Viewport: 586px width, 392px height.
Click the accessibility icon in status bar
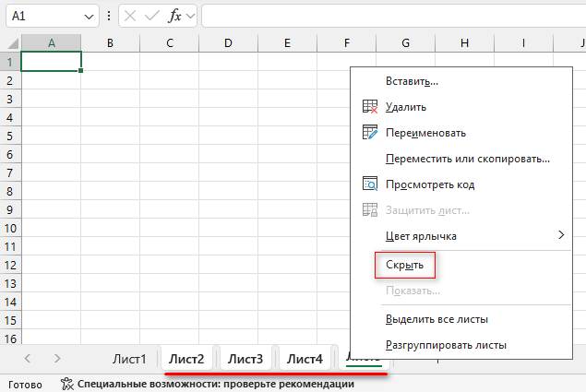click(x=68, y=384)
